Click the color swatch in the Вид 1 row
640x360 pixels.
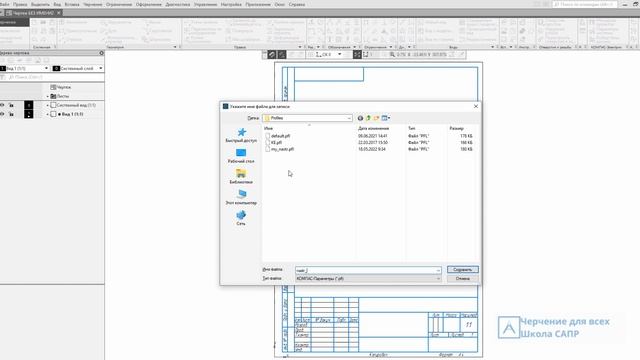coord(29,114)
